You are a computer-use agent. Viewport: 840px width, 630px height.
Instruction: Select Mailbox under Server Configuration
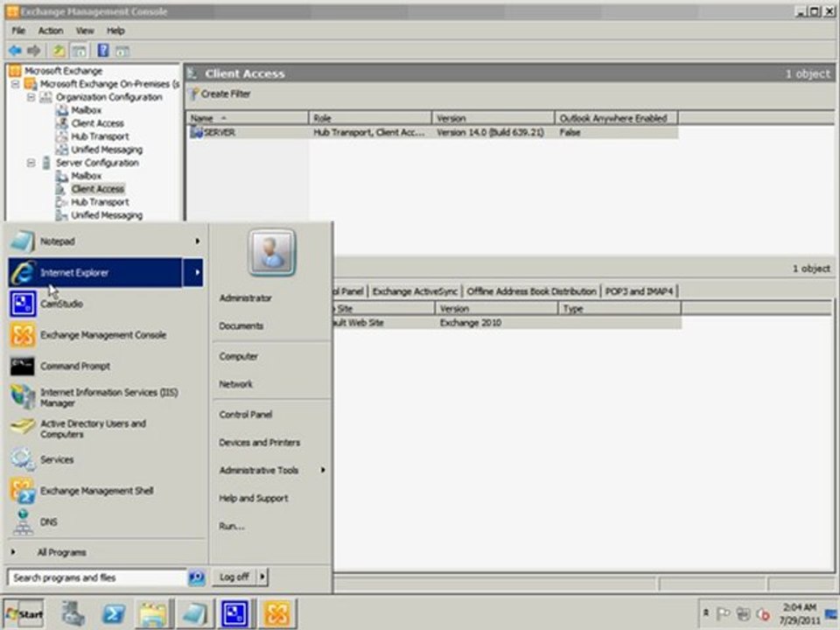click(87, 176)
